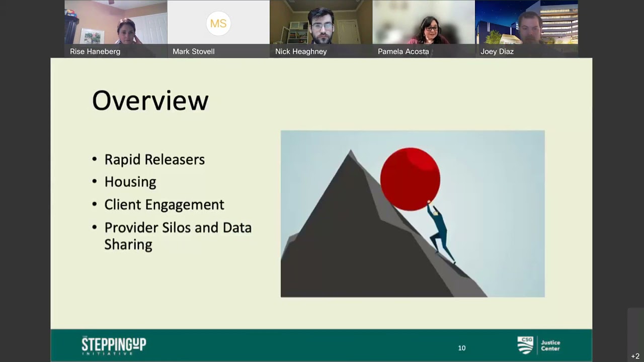The image size is (644, 362).
Task: Click the Housing bullet
Action: point(130,182)
